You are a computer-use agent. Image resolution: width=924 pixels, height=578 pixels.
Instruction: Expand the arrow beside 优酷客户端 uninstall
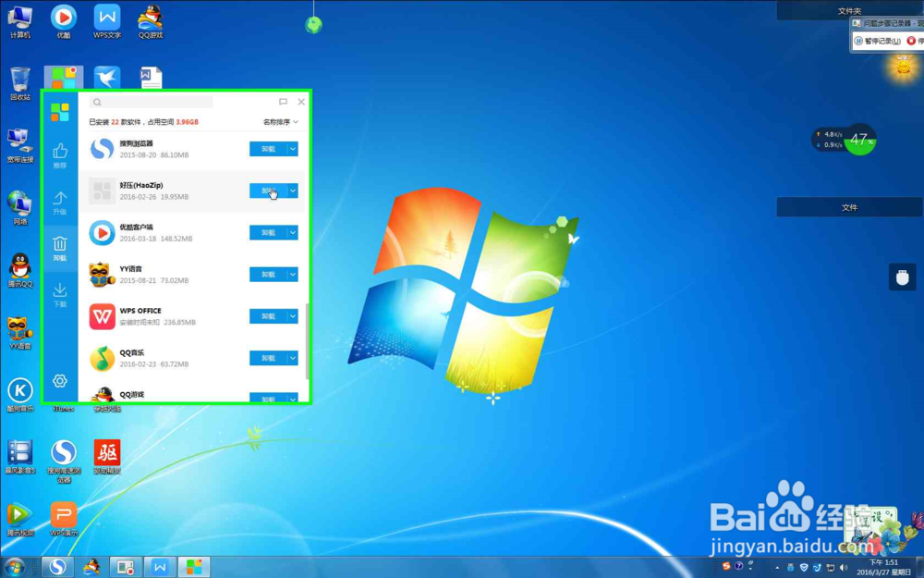point(293,233)
